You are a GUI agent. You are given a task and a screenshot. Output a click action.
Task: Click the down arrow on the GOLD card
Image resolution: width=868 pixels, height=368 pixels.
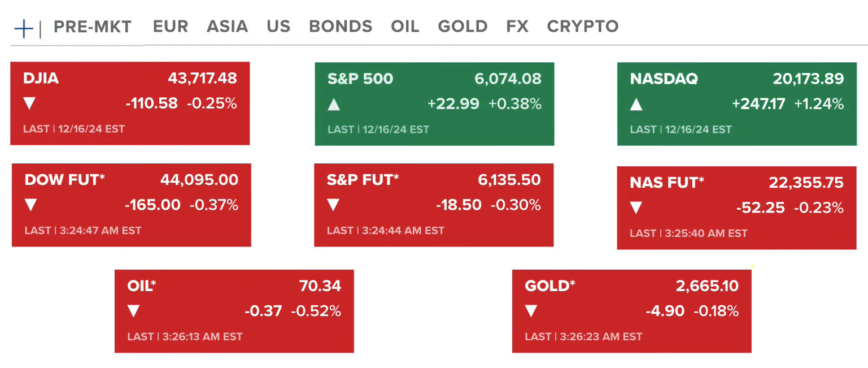530,310
